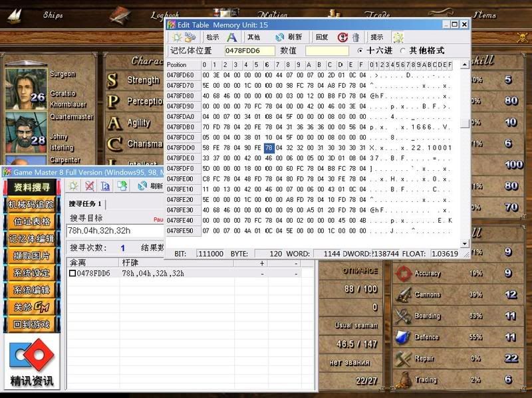
Task: Click the gear icon right of 提示
Action: pos(398,37)
